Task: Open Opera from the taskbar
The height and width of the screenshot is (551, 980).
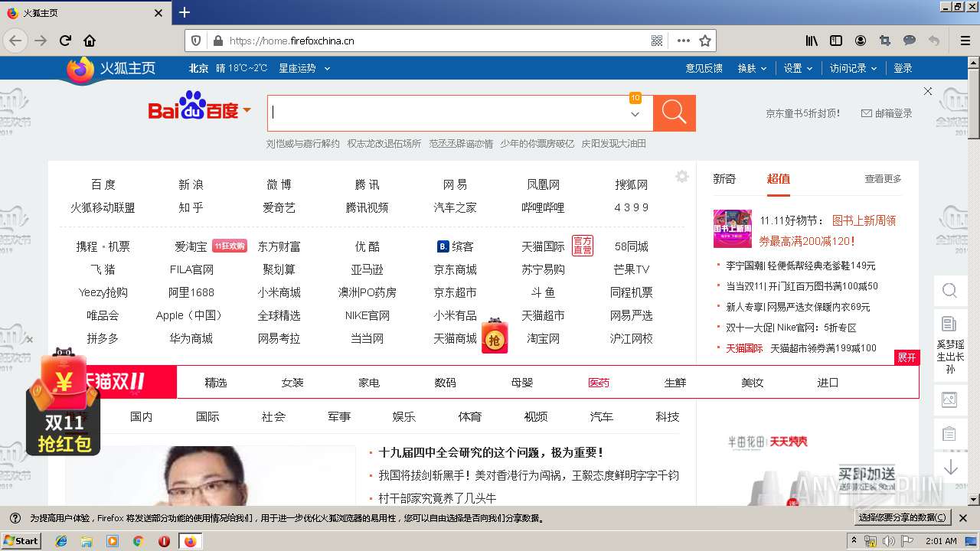Action: pos(164,541)
